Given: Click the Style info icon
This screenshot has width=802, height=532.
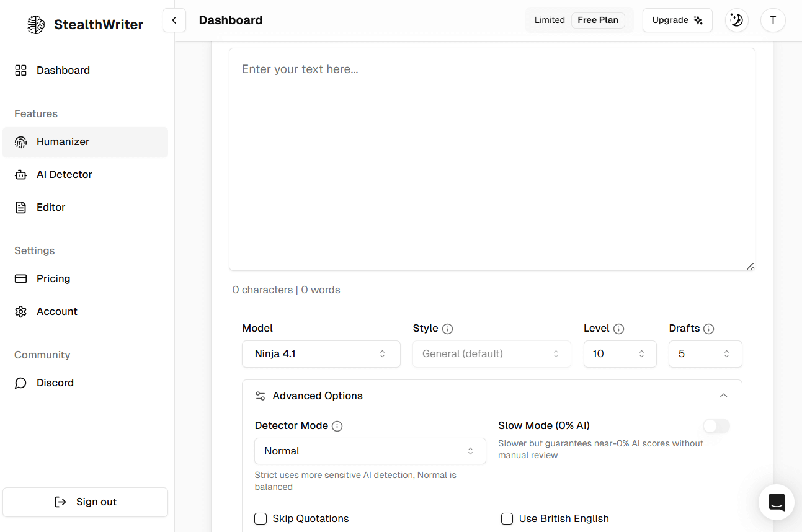Looking at the screenshot, I should click(x=447, y=329).
